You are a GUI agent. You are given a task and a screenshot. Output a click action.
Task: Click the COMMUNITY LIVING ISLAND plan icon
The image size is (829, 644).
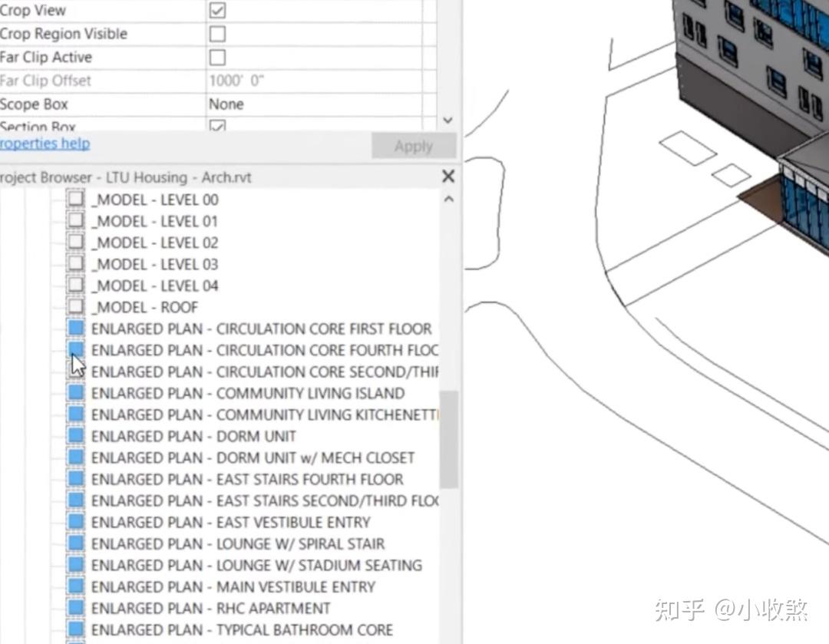tap(74, 392)
